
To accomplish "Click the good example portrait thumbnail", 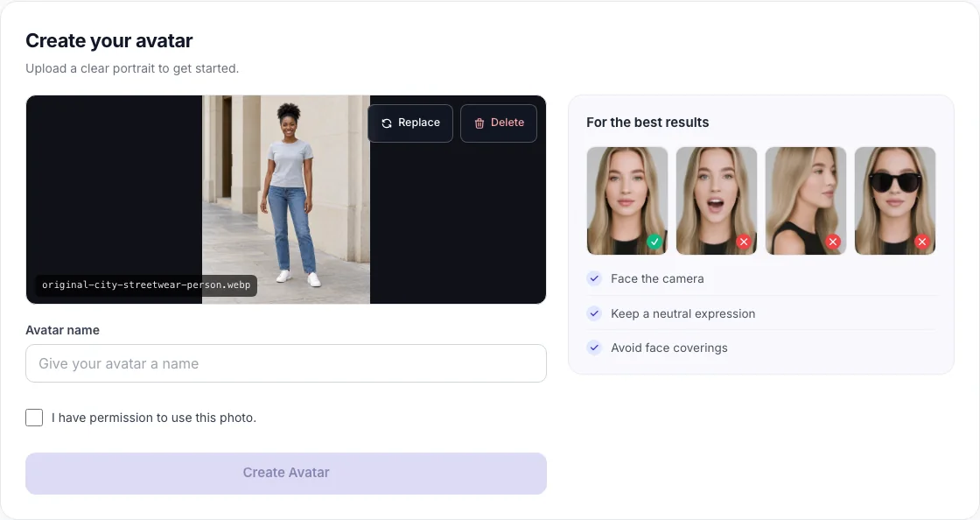I will coord(626,200).
